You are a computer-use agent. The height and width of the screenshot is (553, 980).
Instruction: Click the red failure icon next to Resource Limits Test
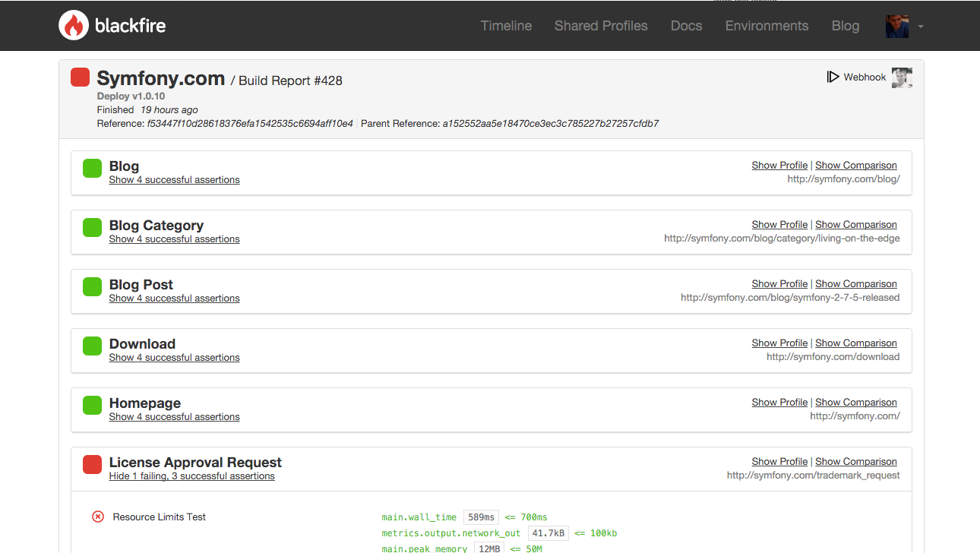point(98,517)
